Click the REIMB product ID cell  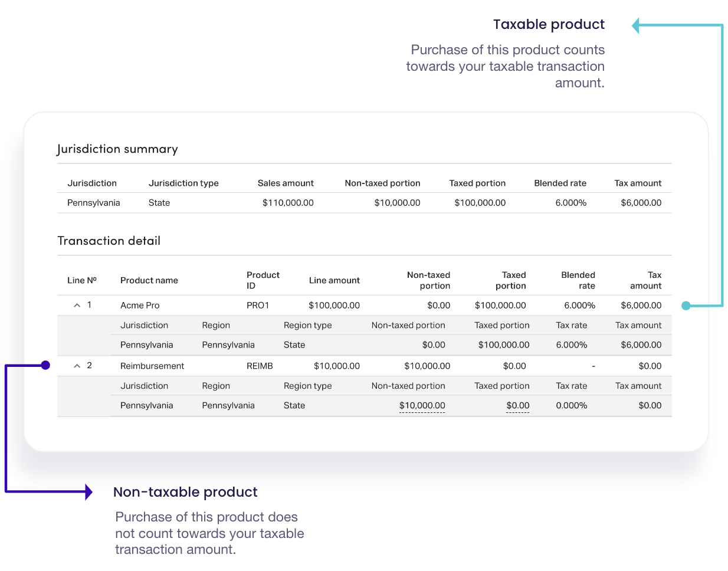coord(260,366)
